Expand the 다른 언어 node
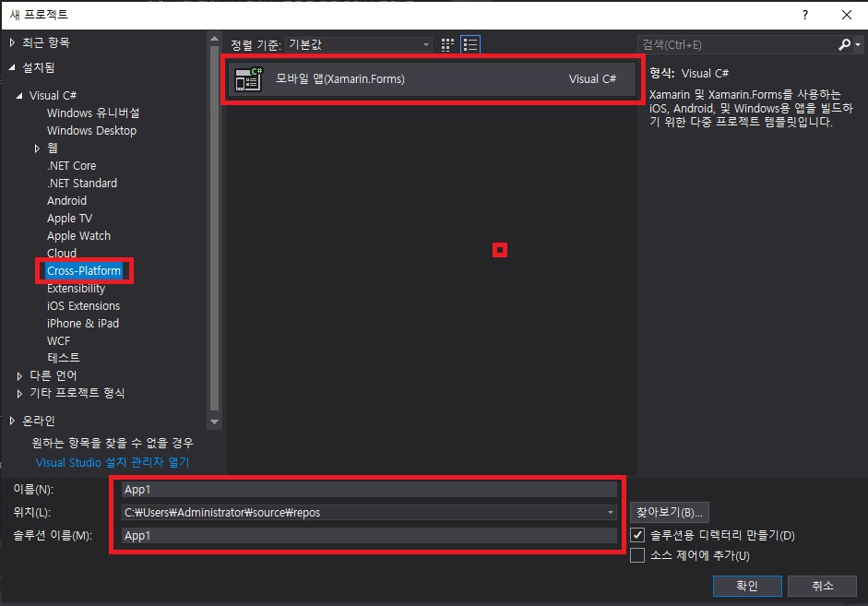Screen dimensions: 868x606 (x=19, y=376)
